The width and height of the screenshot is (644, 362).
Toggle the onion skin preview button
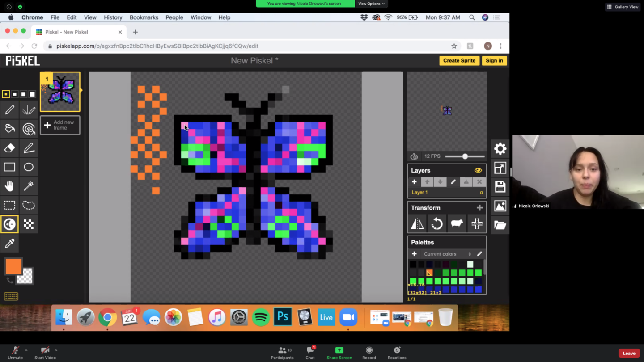click(x=414, y=156)
